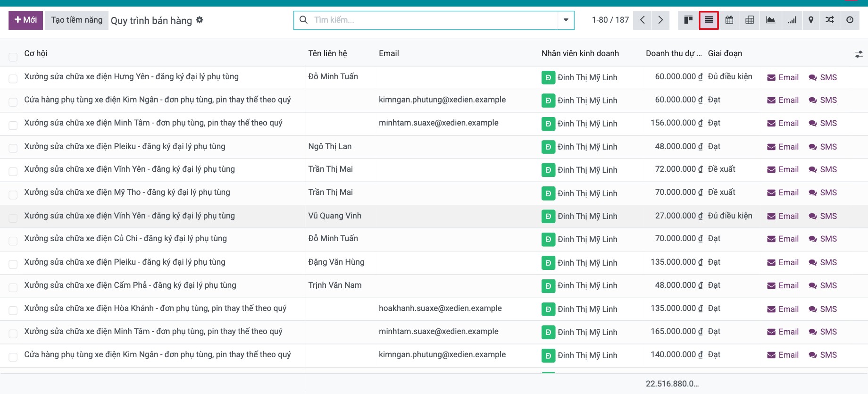Screen dimensions: 868x394
Task: Click SMS in the Củ Chi row
Action: click(x=823, y=239)
